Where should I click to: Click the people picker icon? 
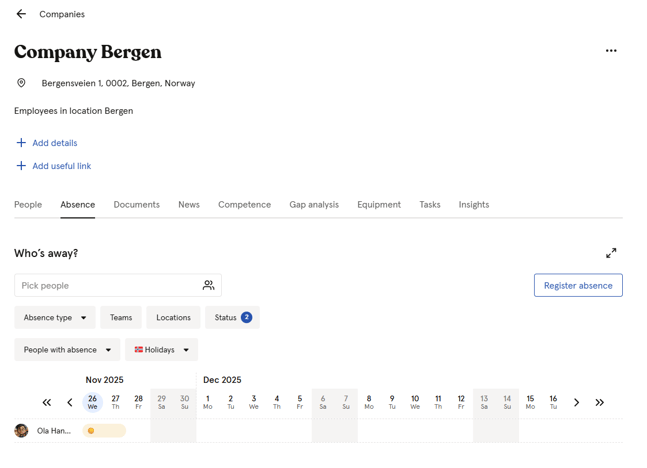(208, 285)
